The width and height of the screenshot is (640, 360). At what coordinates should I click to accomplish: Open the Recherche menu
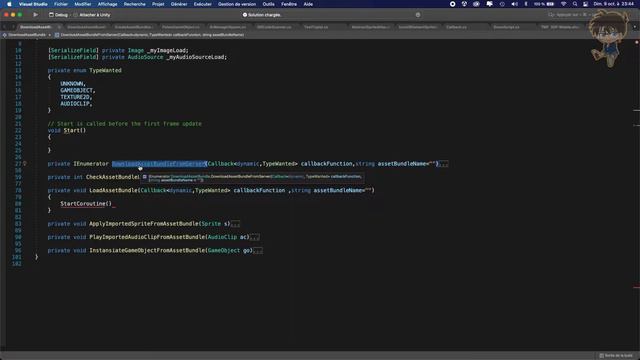pyautogui.click(x=134, y=4)
